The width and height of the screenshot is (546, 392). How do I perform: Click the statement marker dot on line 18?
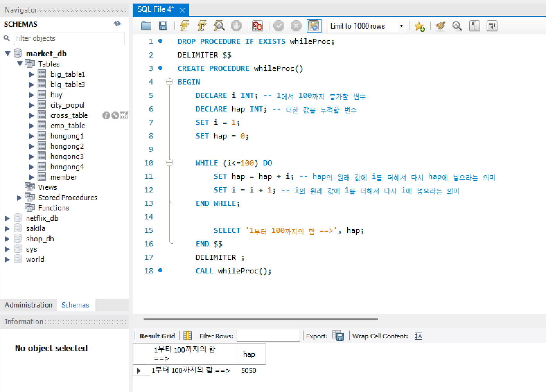point(160,271)
